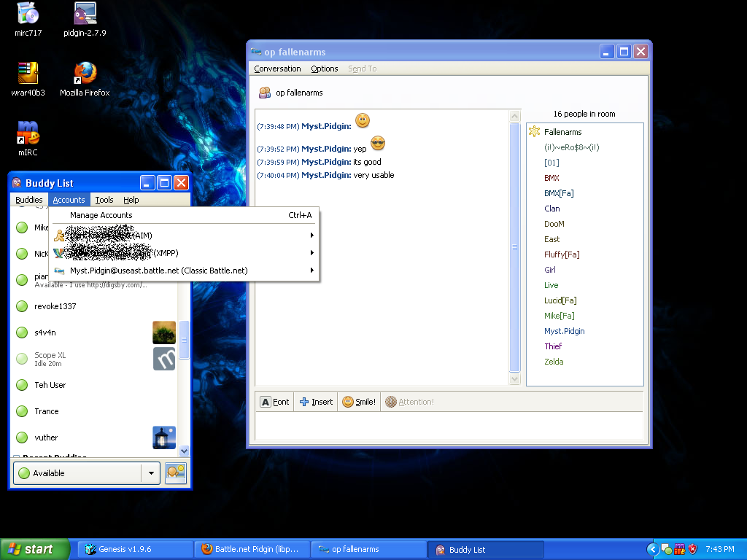Open the pidgin-2.7.9 installer icon
The width and height of the screenshot is (747, 560).
85,13
